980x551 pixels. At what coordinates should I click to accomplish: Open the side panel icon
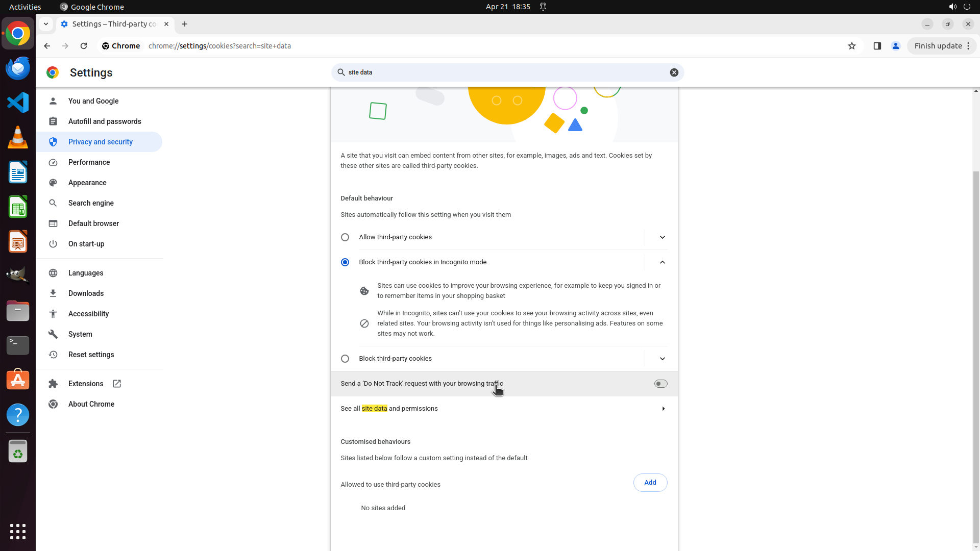(877, 46)
